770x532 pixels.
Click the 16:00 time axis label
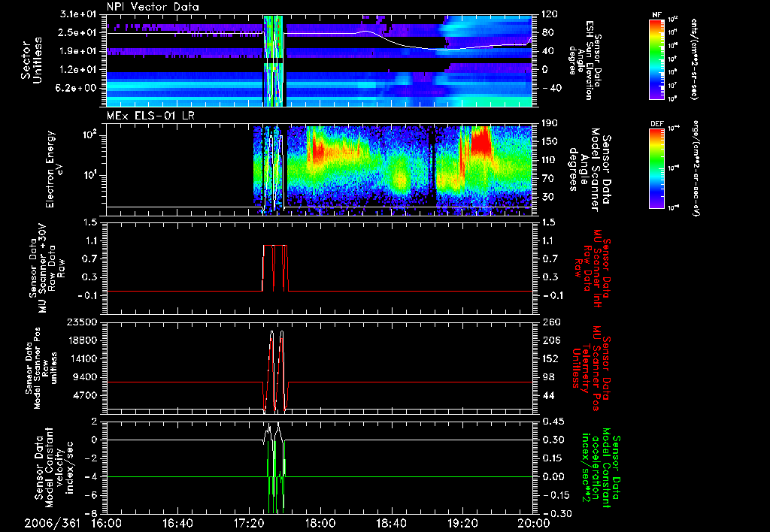[x=107, y=523]
